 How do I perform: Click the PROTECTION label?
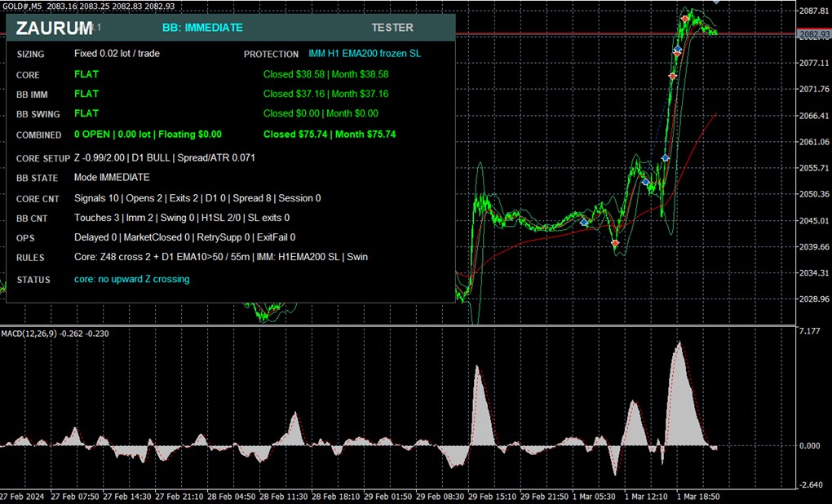pyautogui.click(x=271, y=54)
